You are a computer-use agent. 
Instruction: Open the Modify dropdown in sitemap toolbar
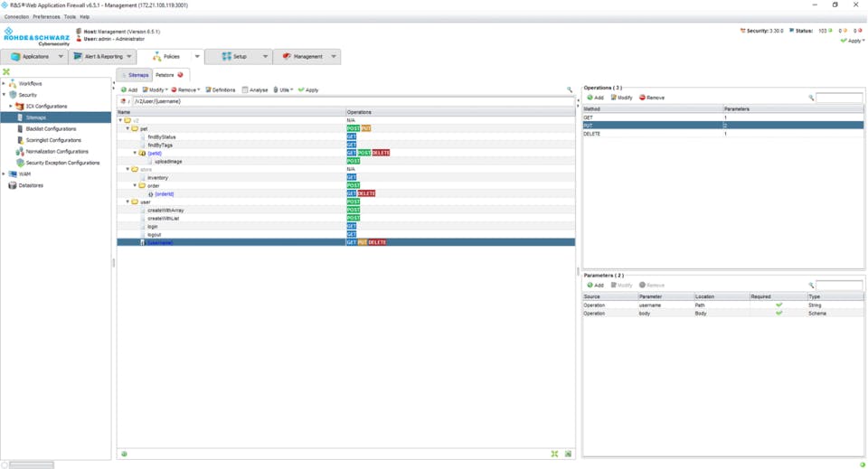[x=155, y=89]
